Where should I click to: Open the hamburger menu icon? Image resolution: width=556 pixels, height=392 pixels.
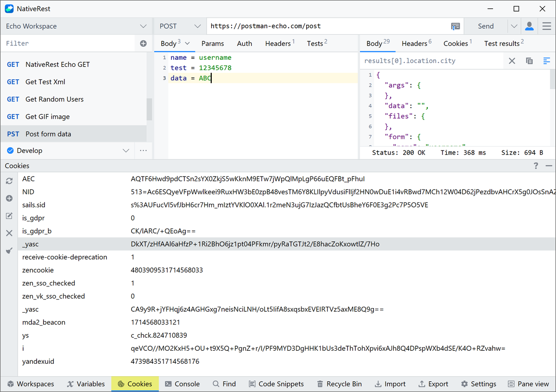(547, 26)
